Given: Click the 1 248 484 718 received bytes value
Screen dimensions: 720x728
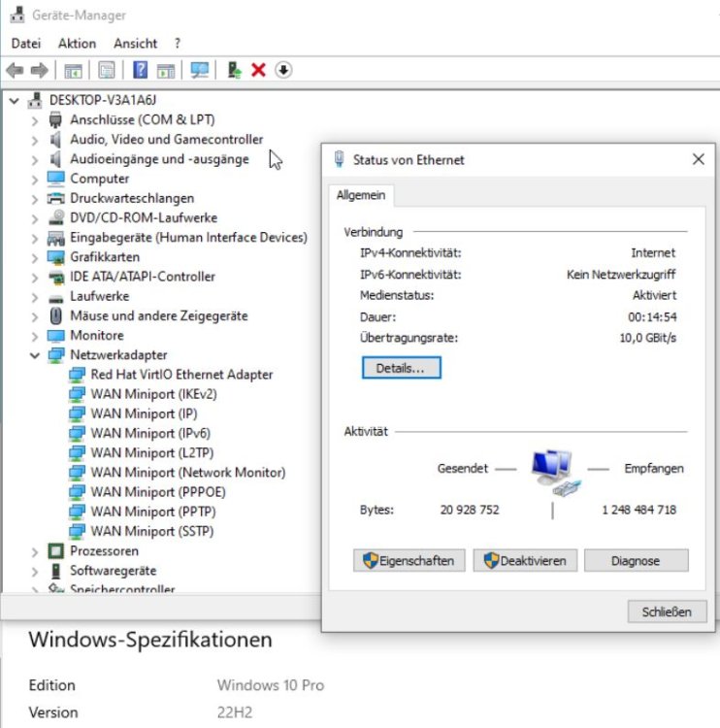Looking at the screenshot, I should pyautogui.click(x=639, y=510).
